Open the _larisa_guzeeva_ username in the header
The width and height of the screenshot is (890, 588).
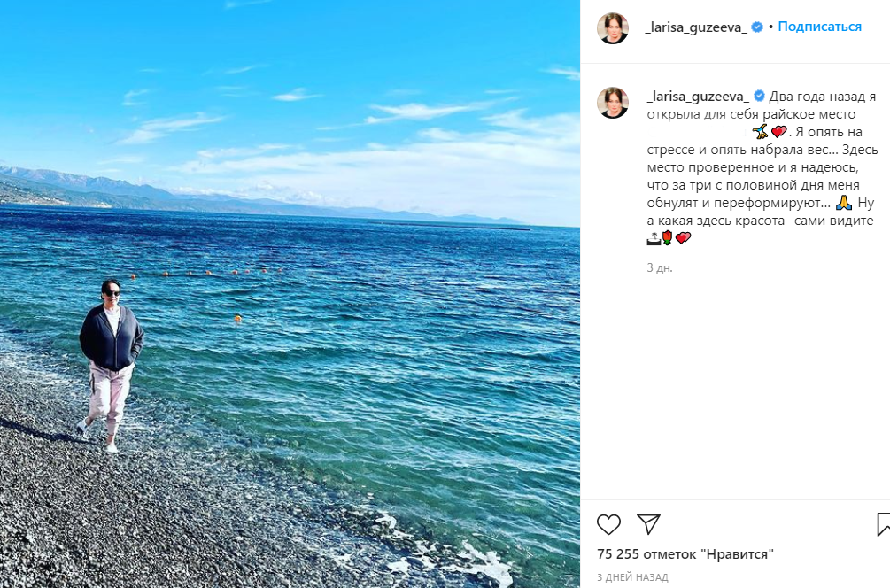click(x=696, y=27)
